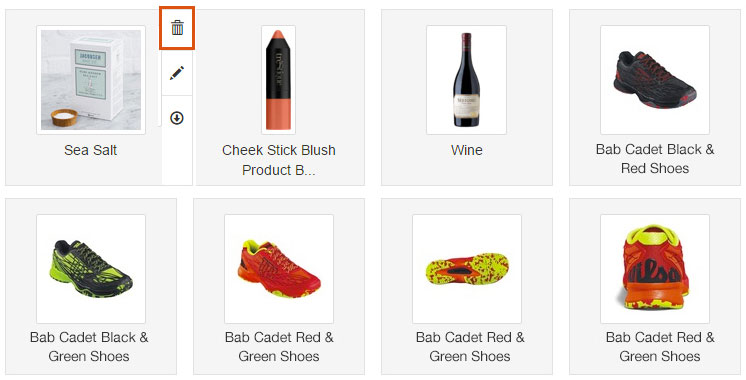Viewport: 746px width, 380px height.
Task: Choose the Wine bottle thumbnail
Action: pyautogui.click(x=466, y=80)
